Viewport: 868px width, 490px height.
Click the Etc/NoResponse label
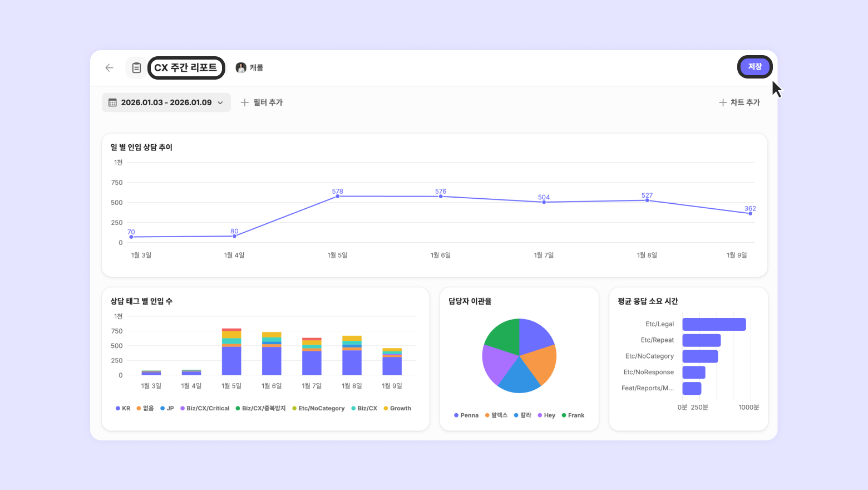click(x=649, y=372)
